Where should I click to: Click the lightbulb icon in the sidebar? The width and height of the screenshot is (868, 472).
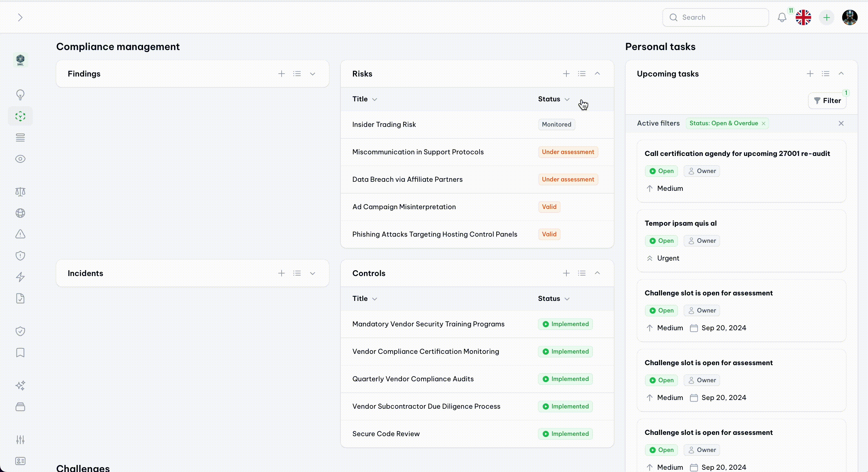(20, 95)
